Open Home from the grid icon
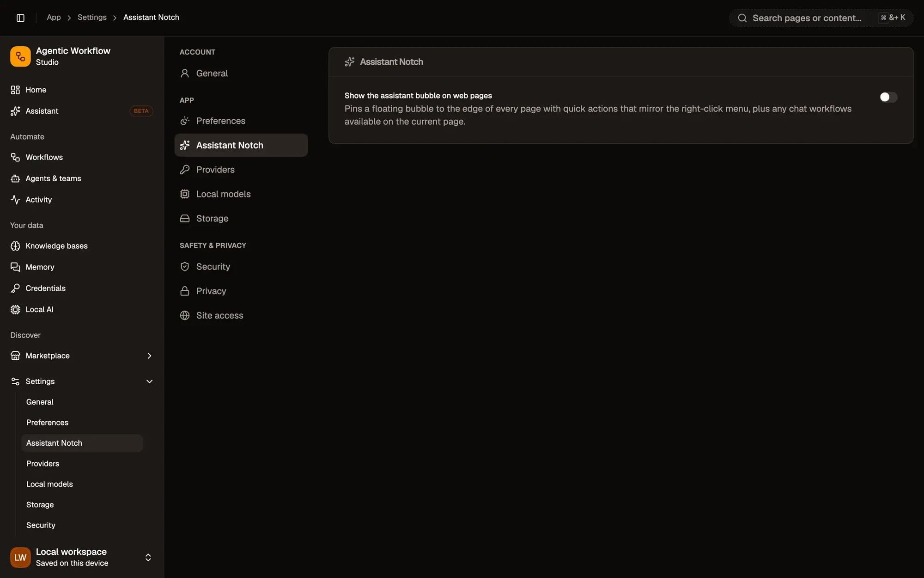This screenshot has width=924, height=578. point(15,90)
